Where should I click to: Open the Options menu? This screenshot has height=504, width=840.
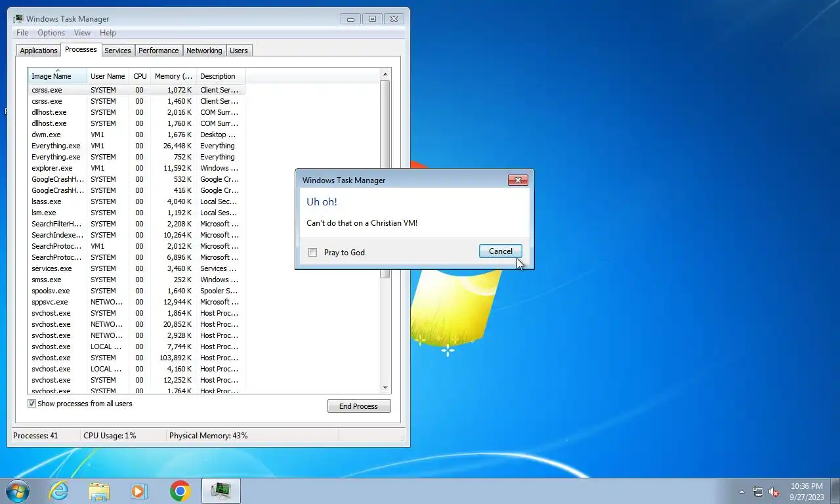51,33
